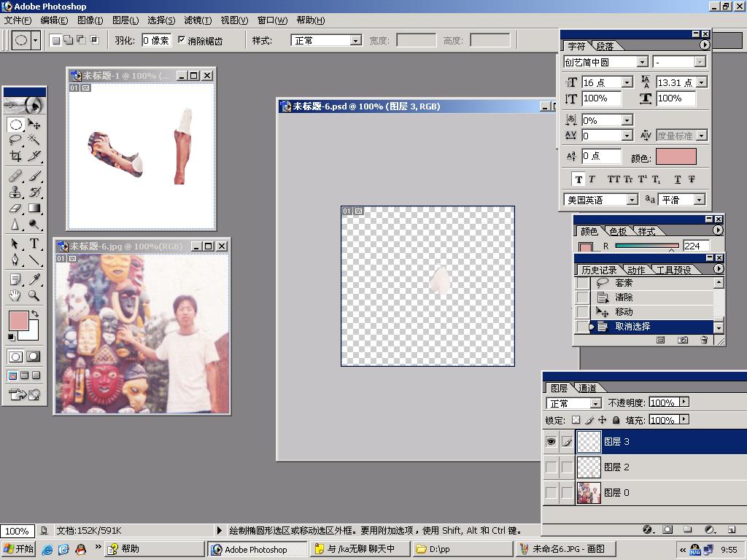The height and width of the screenshot is (560, 747).
Task: Toggle the 消除锯齿 anti-alias checkbox
Action: coord(182,41)
